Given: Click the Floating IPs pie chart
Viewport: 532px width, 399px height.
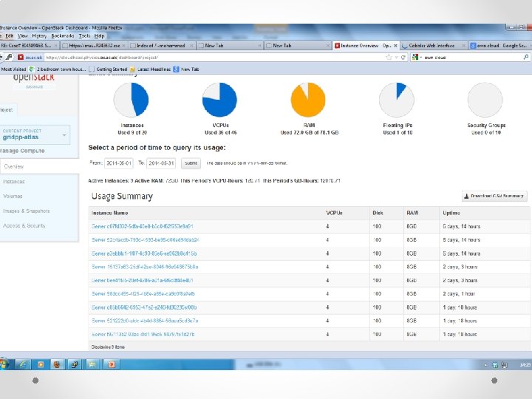Looking at the screenshot, I should click(397, 100).
